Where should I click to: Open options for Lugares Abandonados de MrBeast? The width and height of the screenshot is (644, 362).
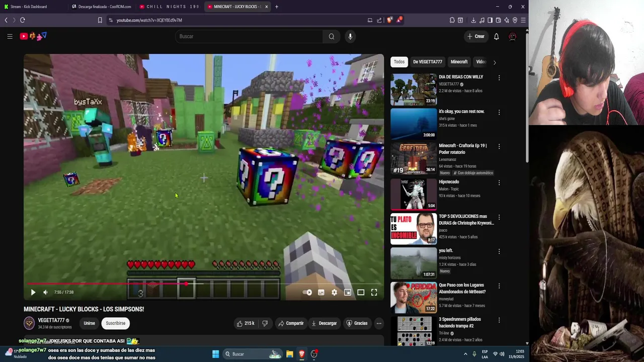tap(499, 286)
